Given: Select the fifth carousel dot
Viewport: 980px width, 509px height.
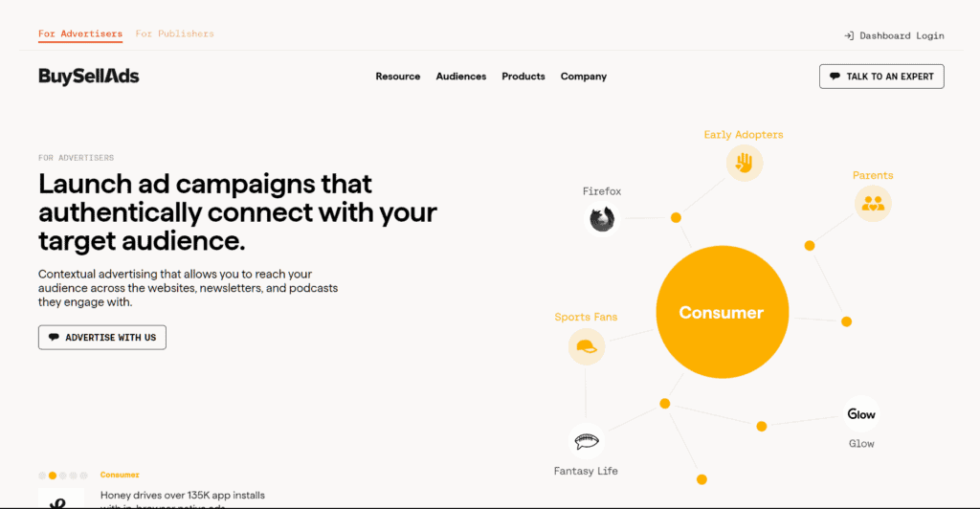Looking at the screenshot, I should [x=84, y=476].
